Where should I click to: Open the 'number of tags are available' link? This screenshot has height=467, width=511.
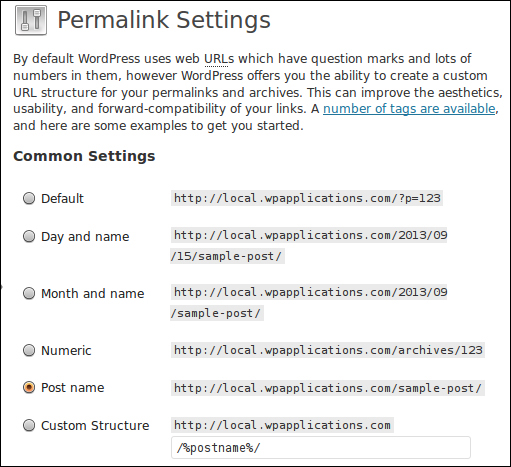[x=409, y=109]
